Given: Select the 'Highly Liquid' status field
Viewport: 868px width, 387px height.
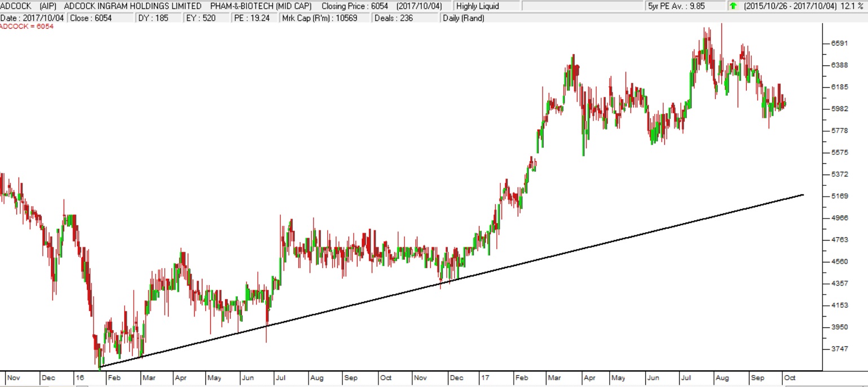Looking at the screenshot, I should (486, 6).
